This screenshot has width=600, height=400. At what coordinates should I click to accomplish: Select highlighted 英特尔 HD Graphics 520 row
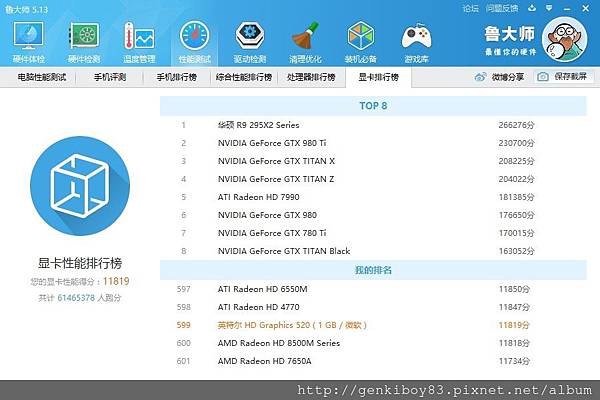(x=373, y=325)
